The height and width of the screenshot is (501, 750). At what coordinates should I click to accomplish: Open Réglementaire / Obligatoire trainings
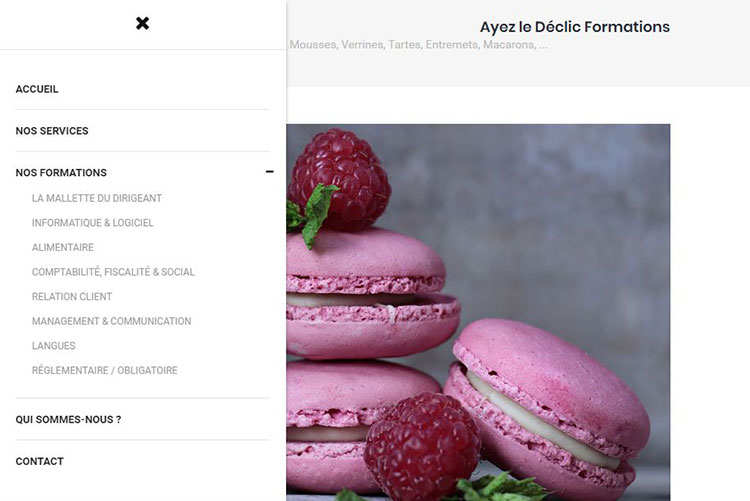tap(105, 371)
